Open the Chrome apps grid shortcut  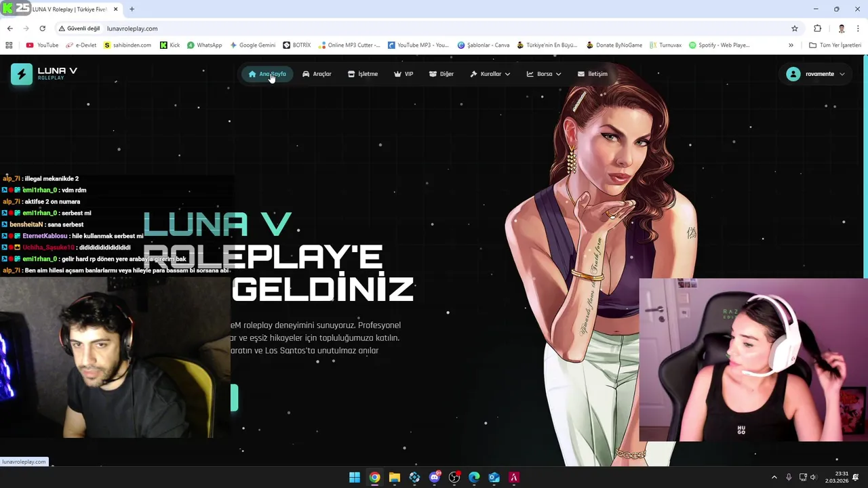pyautogui.click(x=9, y=45)
